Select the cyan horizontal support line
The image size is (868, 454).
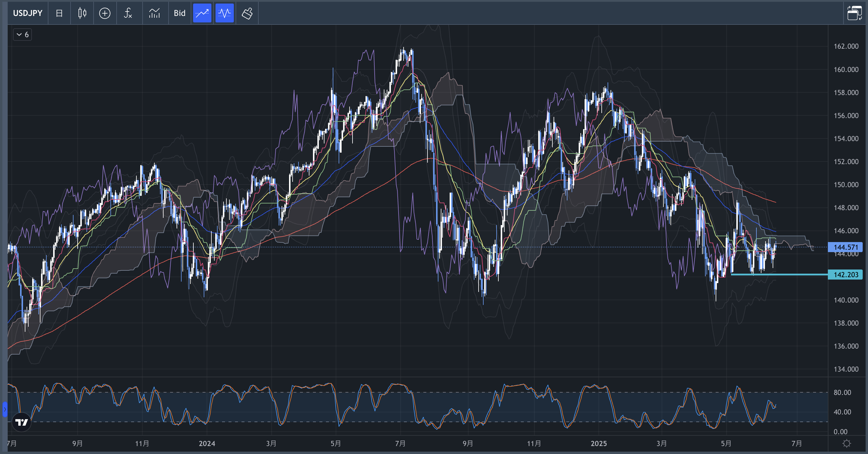(x=779, y=275)
